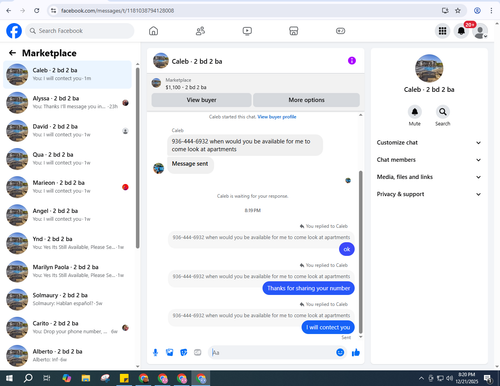
Task: Click the site information icon in address bar
Action: coord(54,11)
